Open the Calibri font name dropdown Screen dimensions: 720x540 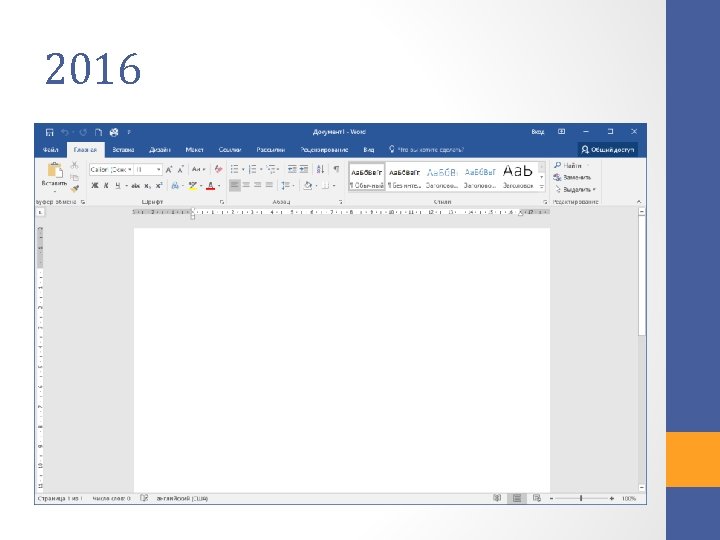pos(130,170)
